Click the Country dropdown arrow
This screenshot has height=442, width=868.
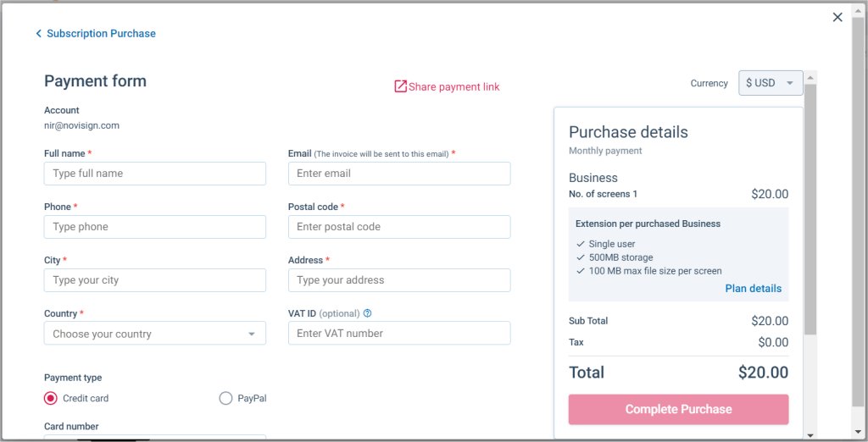251,334
